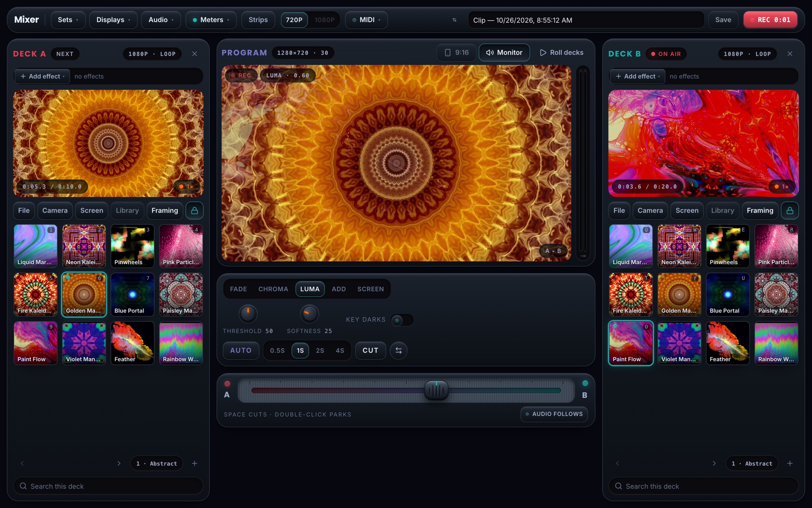812x508 pixels.
Task: Close Deck A panel
Action: 194,54
